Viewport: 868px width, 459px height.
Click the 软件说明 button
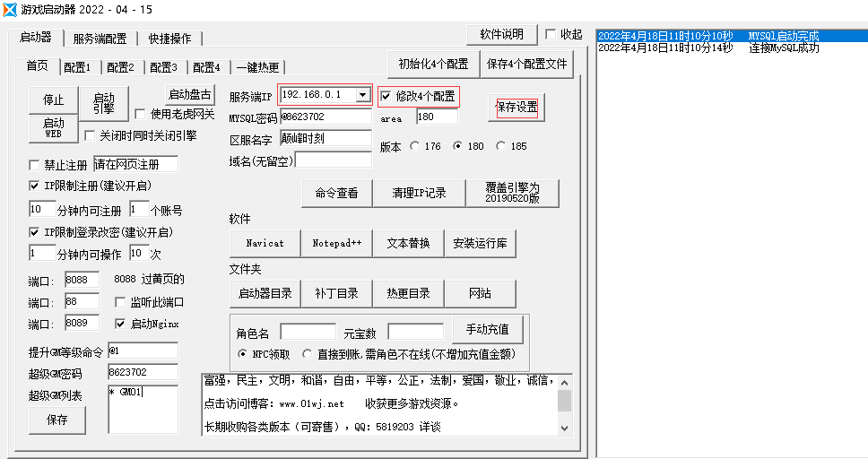coord(501,34)
